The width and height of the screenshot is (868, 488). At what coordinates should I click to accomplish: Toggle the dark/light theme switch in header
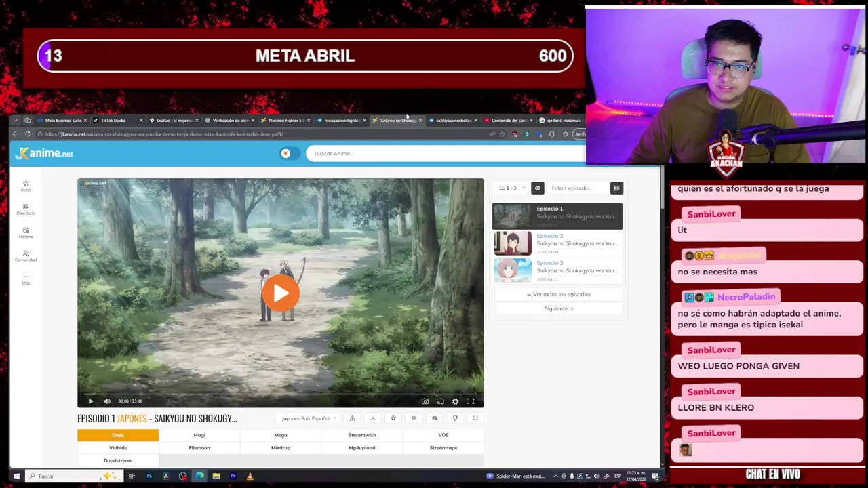click(288, 154)
